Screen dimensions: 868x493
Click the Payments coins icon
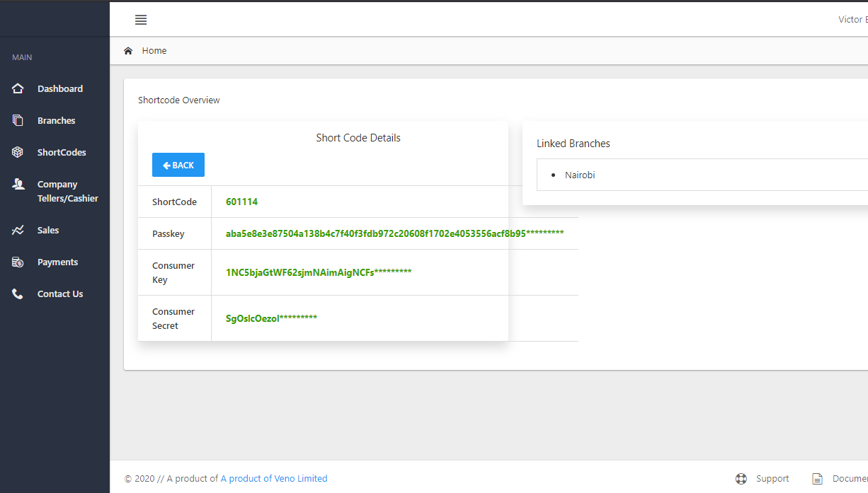[18, 262]
